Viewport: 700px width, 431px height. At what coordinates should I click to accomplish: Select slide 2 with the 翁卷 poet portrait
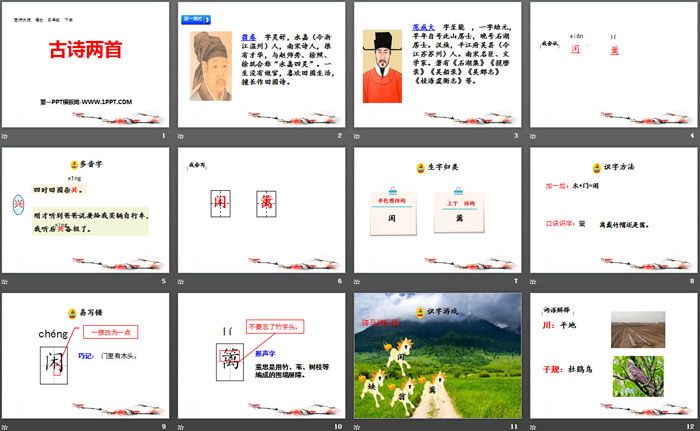[261, 63]
